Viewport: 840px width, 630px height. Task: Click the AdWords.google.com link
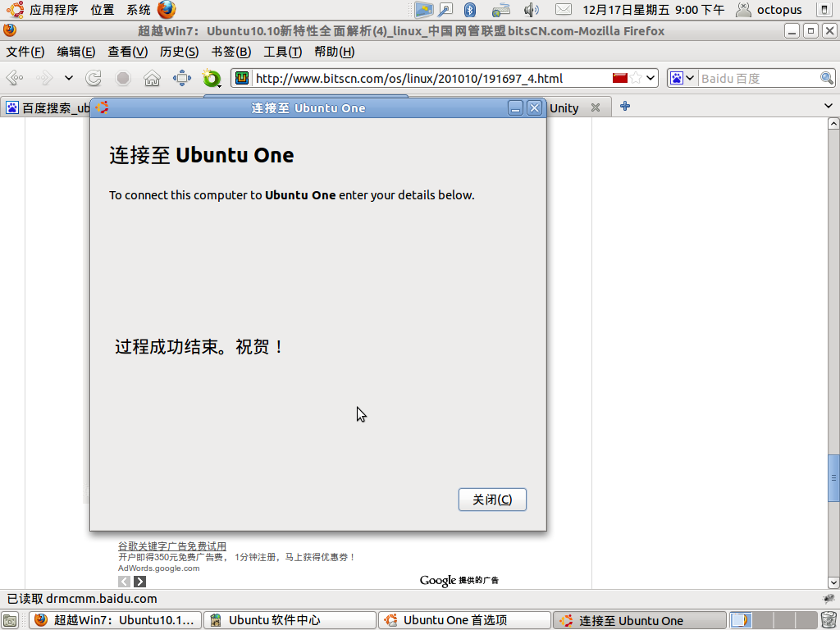tap(158, 568)
